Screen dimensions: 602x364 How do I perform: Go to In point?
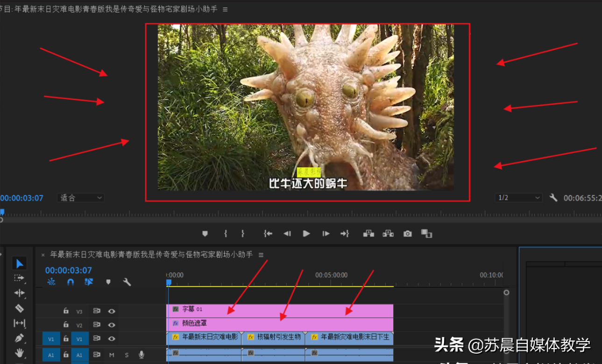[x=268, y=234]
